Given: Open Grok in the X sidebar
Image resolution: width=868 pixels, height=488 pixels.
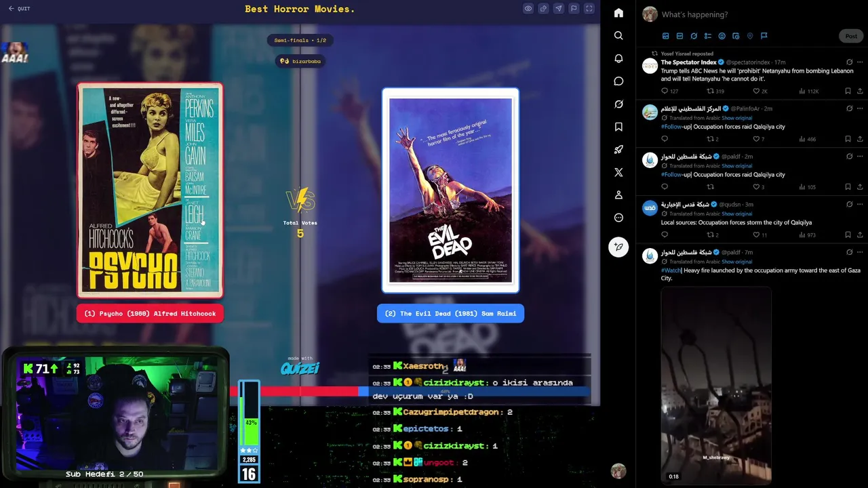Looking at the screenshot, I should click(x=618, y=104).
